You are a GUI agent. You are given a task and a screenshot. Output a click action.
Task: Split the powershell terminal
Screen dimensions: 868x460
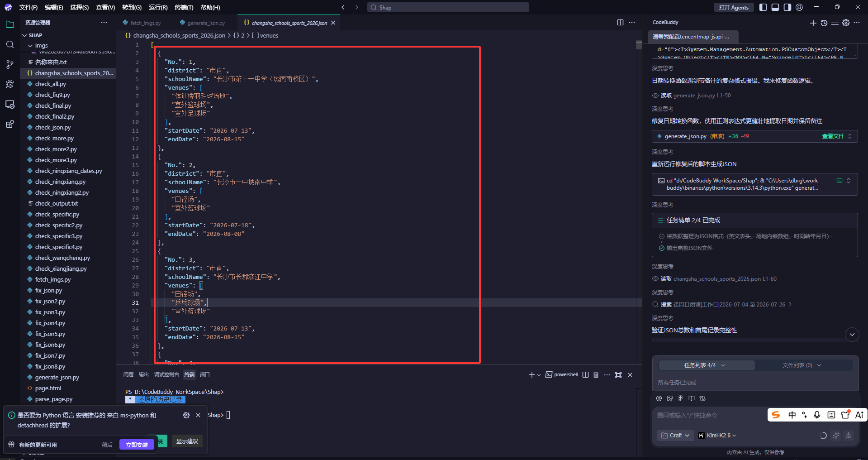[x=585, y=374]
